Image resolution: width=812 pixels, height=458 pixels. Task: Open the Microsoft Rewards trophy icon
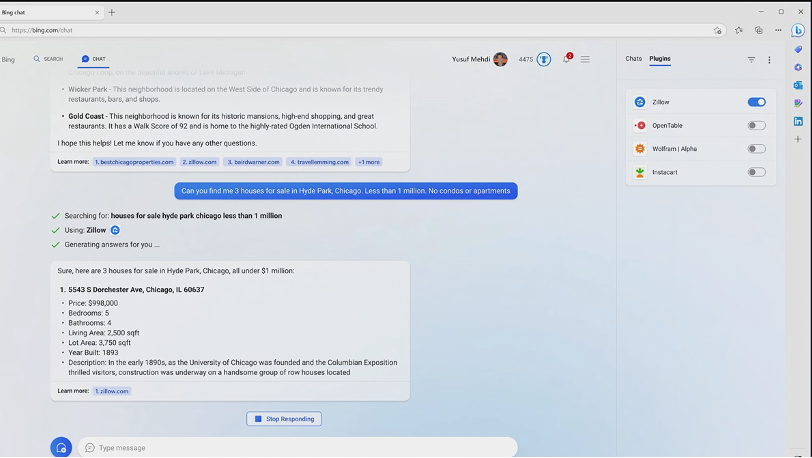[x=544, y=60]
